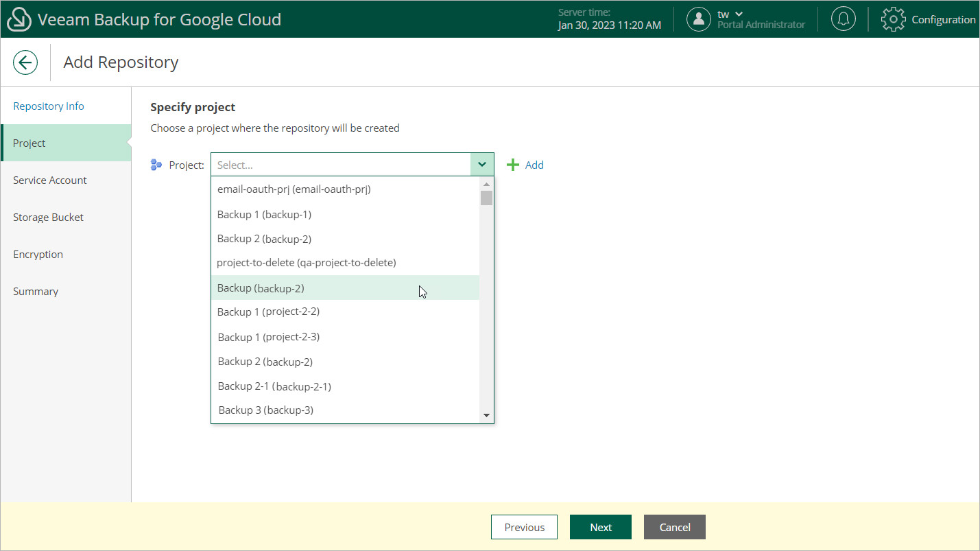Proceed with the Next button
The height and width of the screenshot is (551, 980).
tap(601, 527)
